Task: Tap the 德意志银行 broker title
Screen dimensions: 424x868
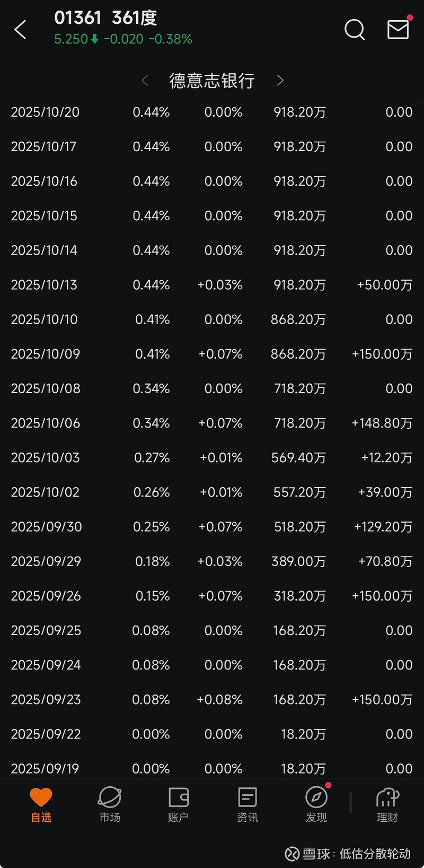Action: [x=212, y=81]
